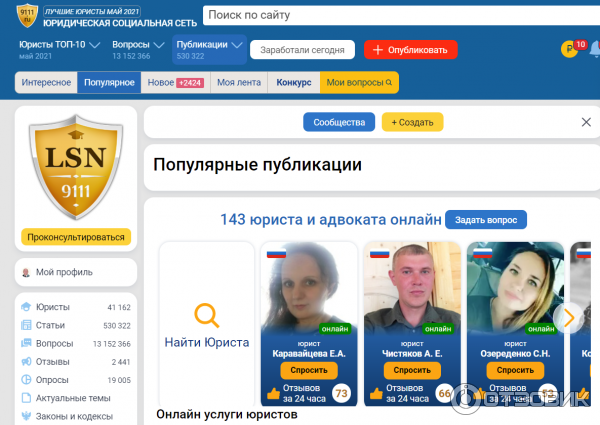This screenshot has width=600, height=425.
Task: Click the Законы и кодексы emblem icon
Action: [26, 416]
